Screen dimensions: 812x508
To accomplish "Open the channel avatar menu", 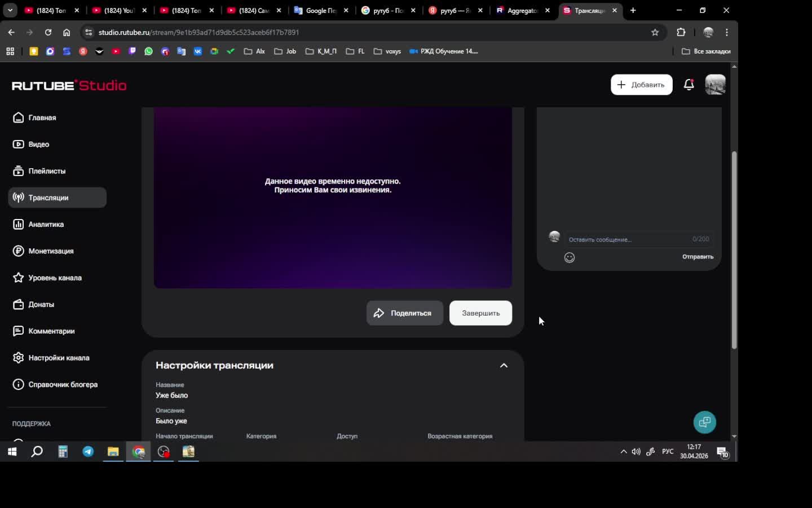I will point(716,85).
